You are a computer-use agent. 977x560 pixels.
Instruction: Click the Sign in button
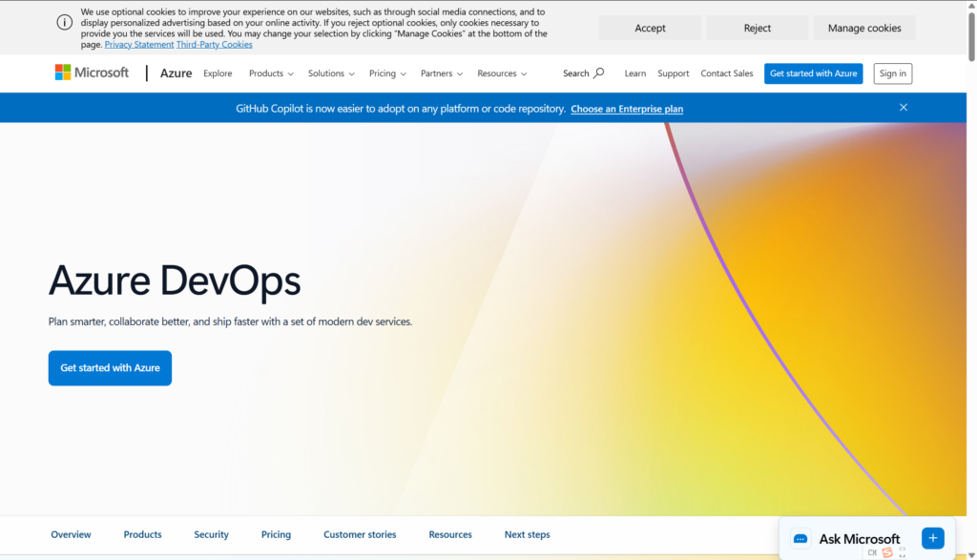tap(892, 73)
